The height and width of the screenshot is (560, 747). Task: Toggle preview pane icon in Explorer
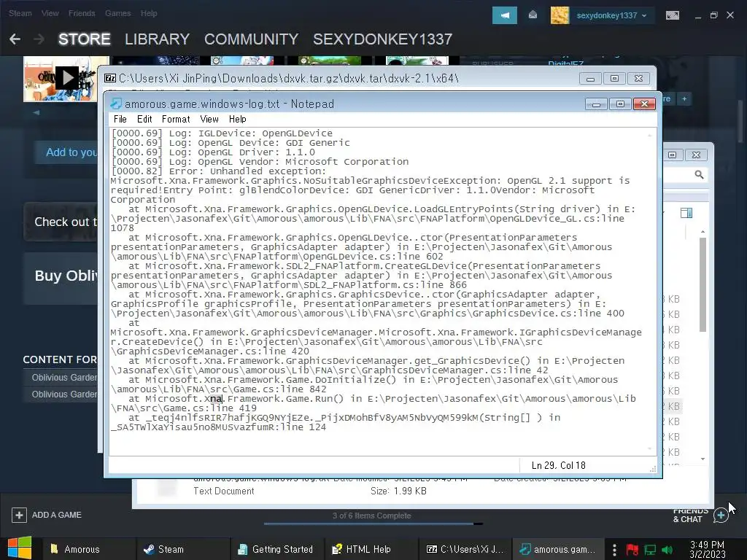(x=686, y=213)
